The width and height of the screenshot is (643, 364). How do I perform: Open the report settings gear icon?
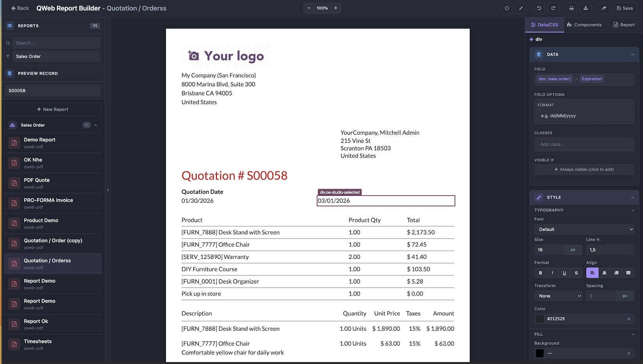[507, 8]
